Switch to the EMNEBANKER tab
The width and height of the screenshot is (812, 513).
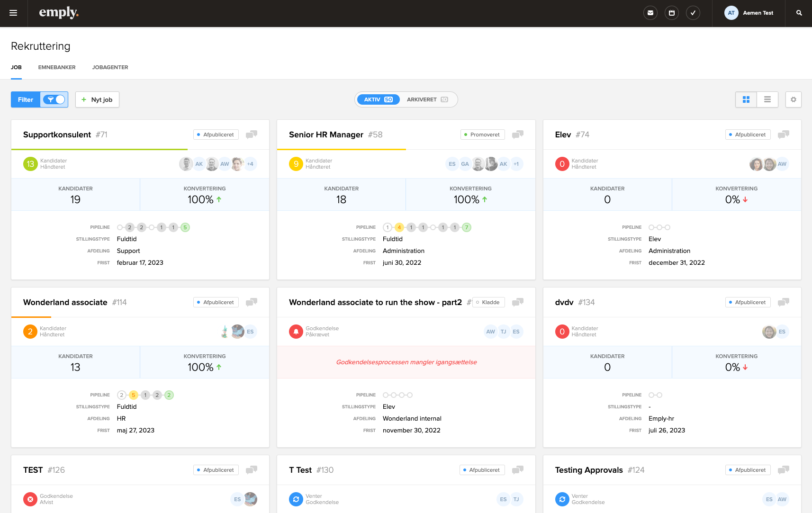[57, 67]
